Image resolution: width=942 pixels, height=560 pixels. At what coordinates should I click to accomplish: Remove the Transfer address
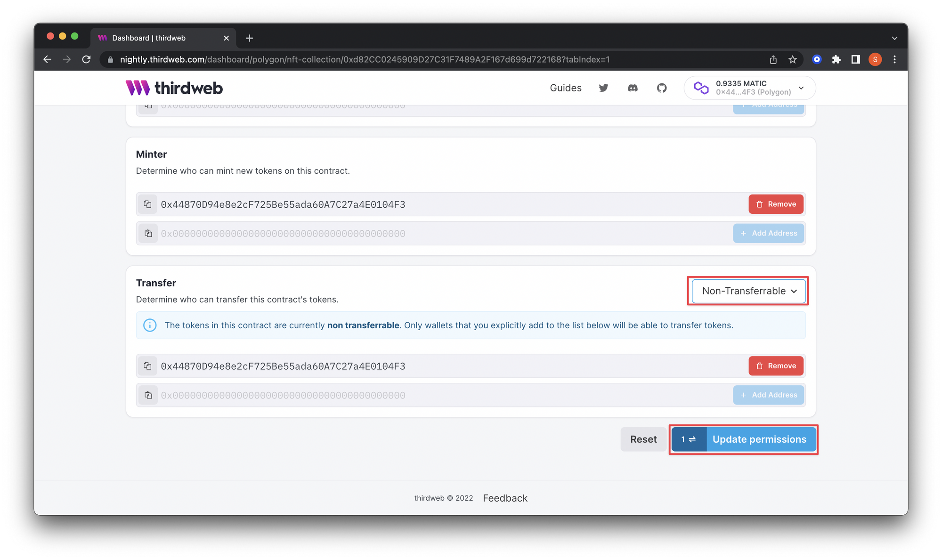click(x=776, y=366)
